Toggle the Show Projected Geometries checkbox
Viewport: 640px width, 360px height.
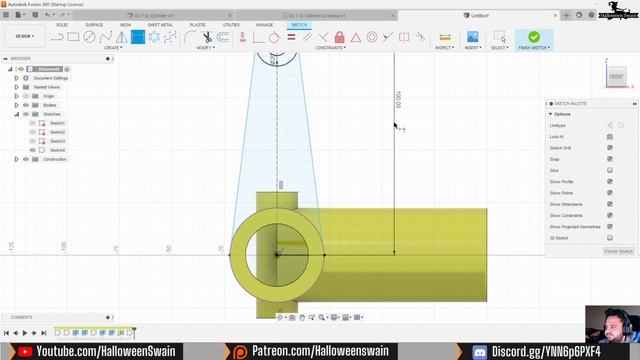(610, 227)
